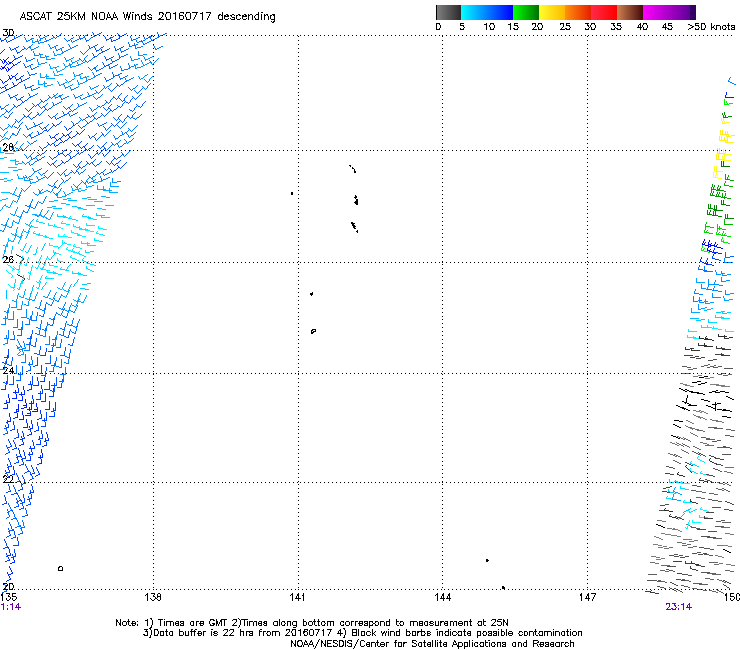This screenshot has width=740, height=650.
Task: Click the latitude label '20'
Action: tap(8, 587)
